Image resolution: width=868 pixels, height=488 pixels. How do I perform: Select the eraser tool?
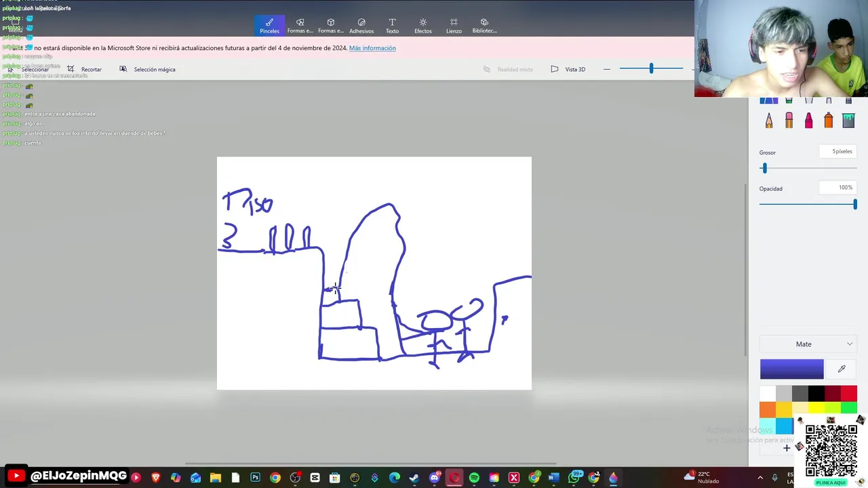click(789, 121)
